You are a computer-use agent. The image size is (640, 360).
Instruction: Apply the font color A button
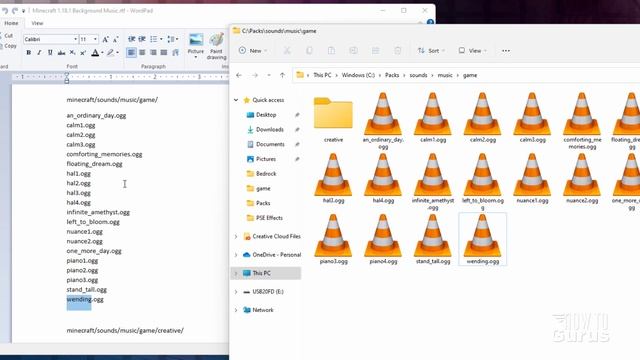[x=95, y=53]
